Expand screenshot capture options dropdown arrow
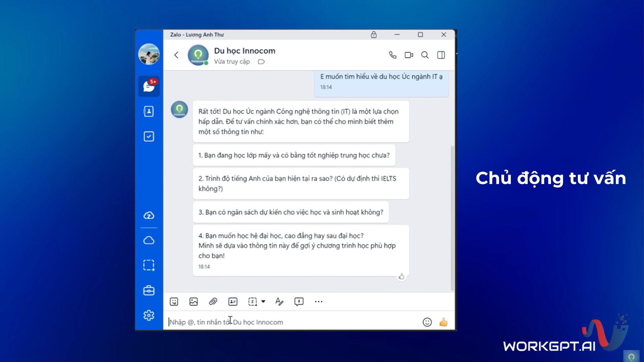Screen dimensions: 644x362 pos(263,302)
